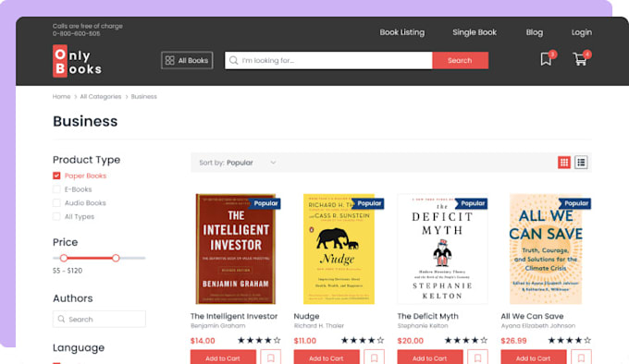Click the Business breadcrumb
Viewport: 629px width, 364px height.
click(x=143, y=96)
